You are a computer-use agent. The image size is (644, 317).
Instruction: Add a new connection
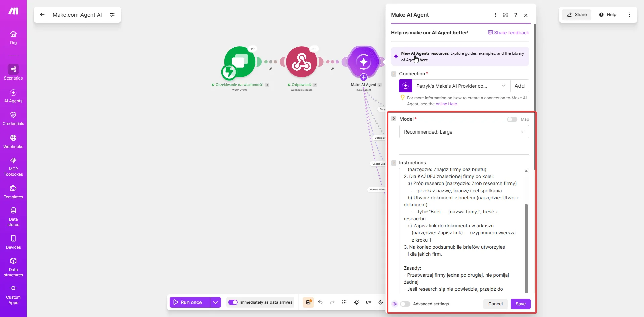[519, 86]
